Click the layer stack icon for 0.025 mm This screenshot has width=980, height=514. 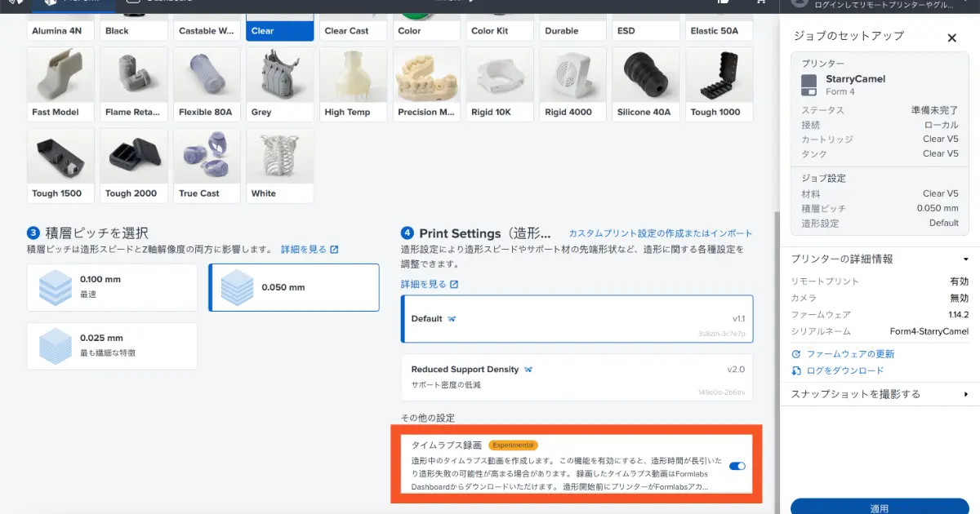pos(56,346)
